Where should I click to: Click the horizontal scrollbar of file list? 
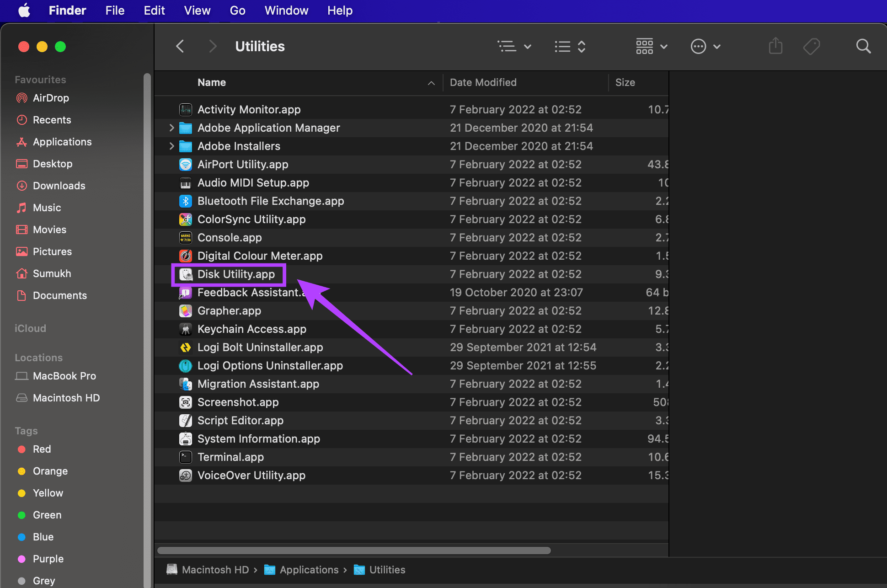click(x=354, y=550)
